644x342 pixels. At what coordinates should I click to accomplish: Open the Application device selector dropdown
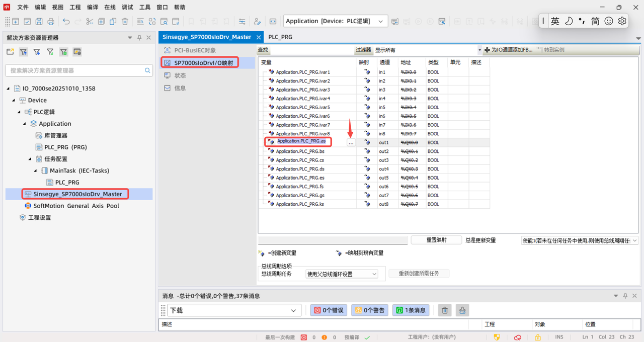pos(336,21)
